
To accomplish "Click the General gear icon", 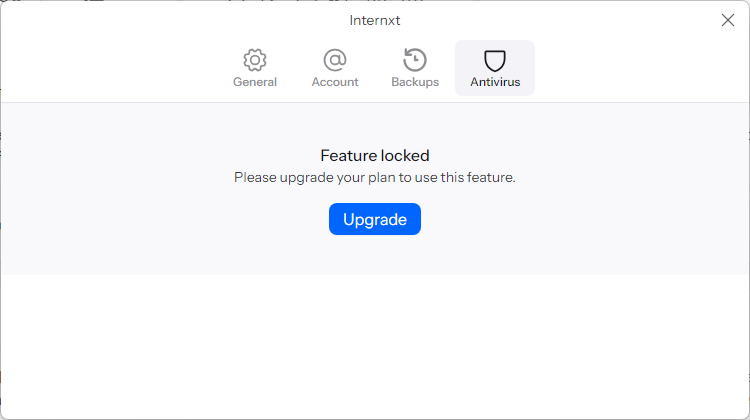I will [x=255, y=59].
